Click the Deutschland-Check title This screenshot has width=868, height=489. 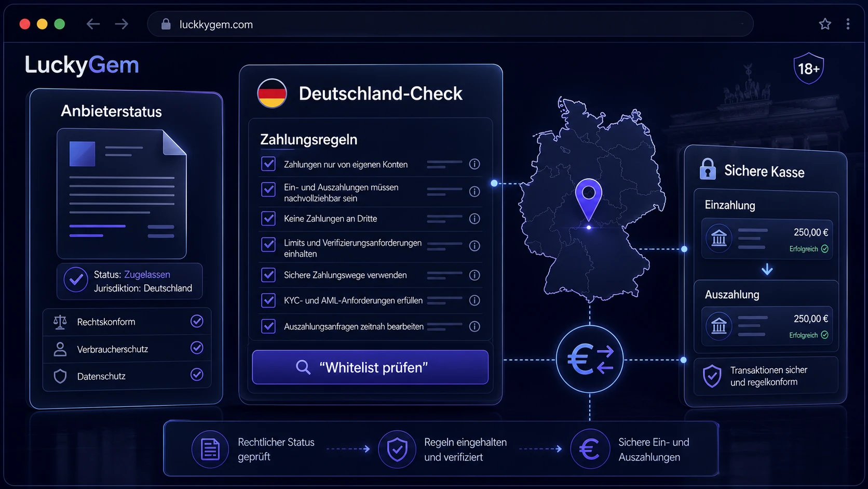381,94
